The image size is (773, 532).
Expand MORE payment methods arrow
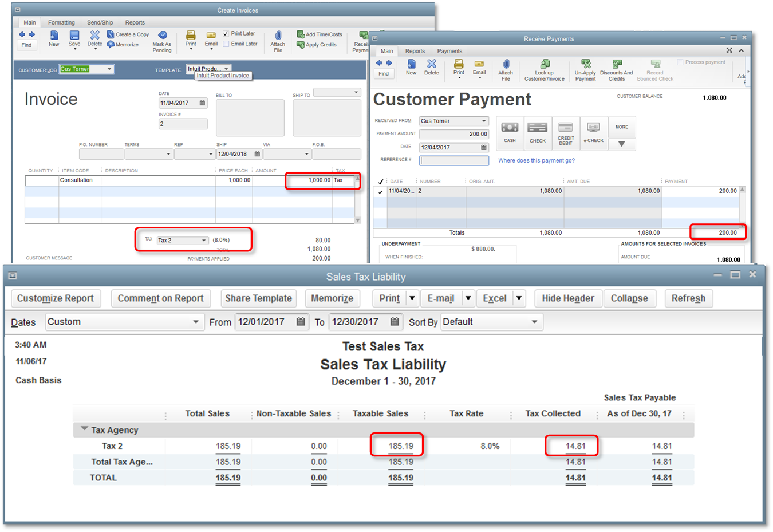[x=622, y=144]
